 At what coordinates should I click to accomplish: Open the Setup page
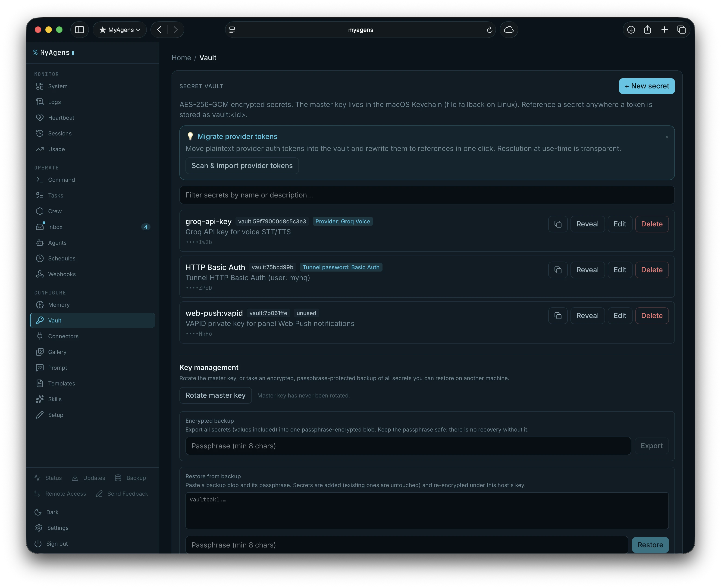[92, 415]
